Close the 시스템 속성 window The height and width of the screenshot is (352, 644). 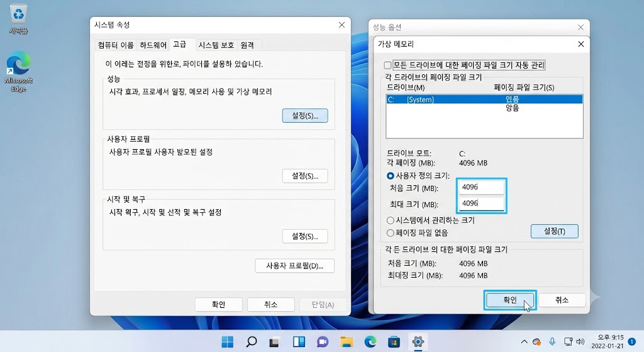341,25
